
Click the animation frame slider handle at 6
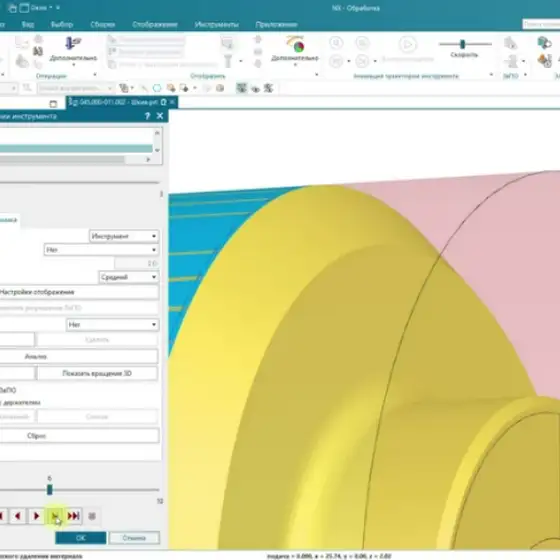click(50, 489)
